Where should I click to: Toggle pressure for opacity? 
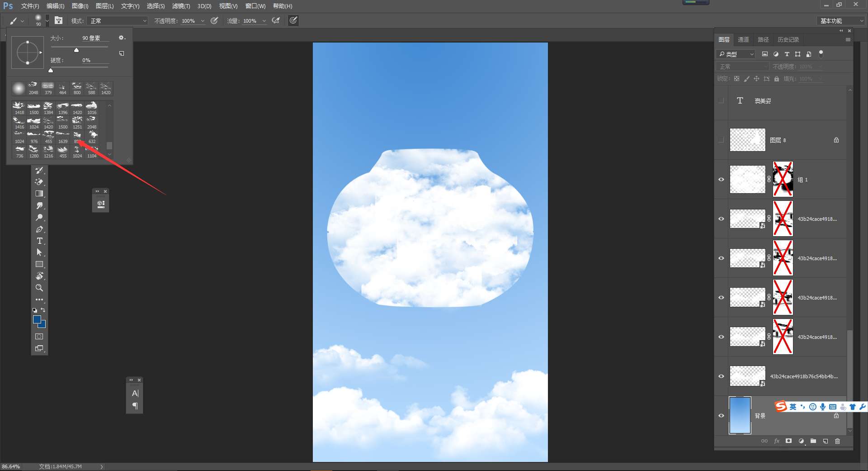[x=215, y=20]
